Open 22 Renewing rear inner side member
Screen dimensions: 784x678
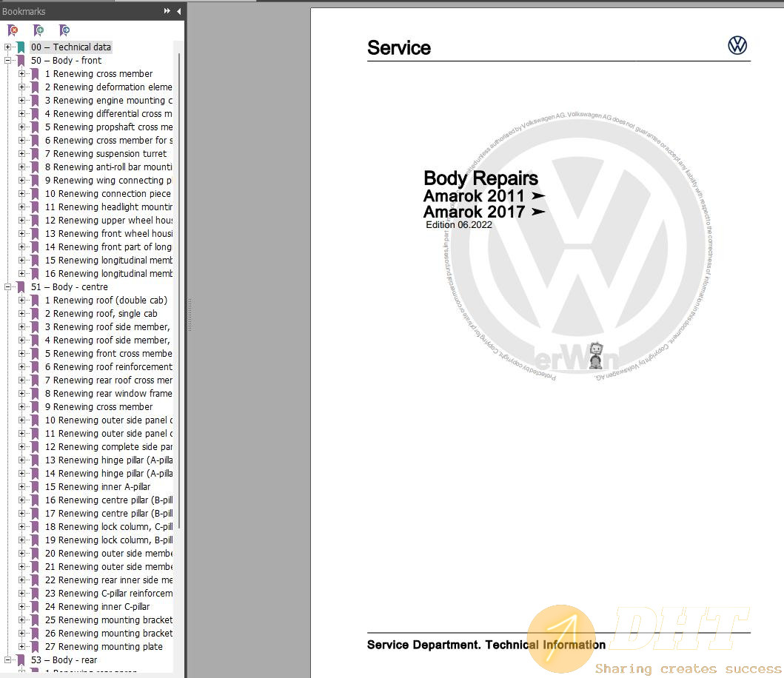(109, 580)
